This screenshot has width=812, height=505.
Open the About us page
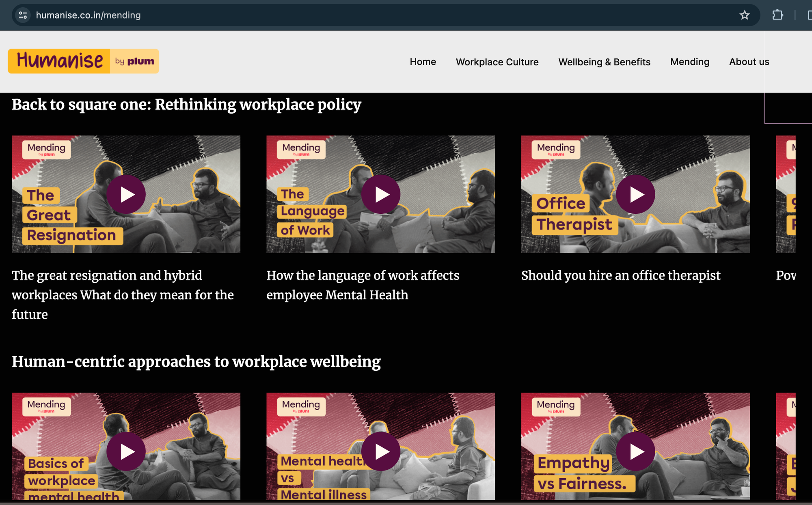(749, 62)
